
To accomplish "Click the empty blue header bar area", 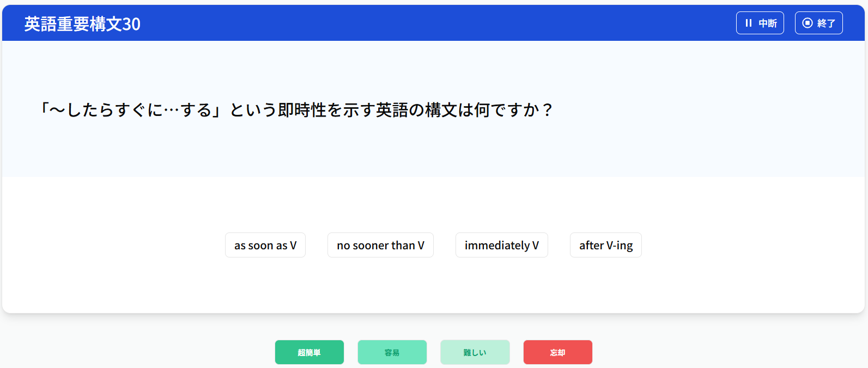I will 436,23.
